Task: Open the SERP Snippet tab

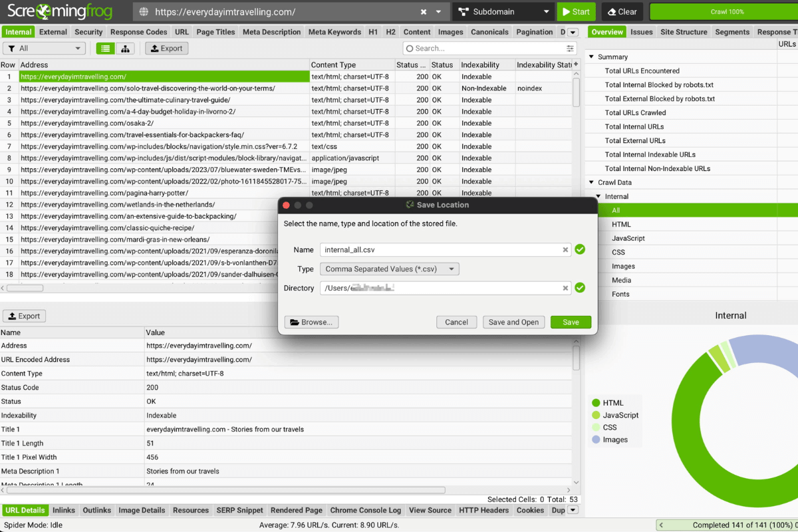Action: pyautogui.click(x=239, y=510)
